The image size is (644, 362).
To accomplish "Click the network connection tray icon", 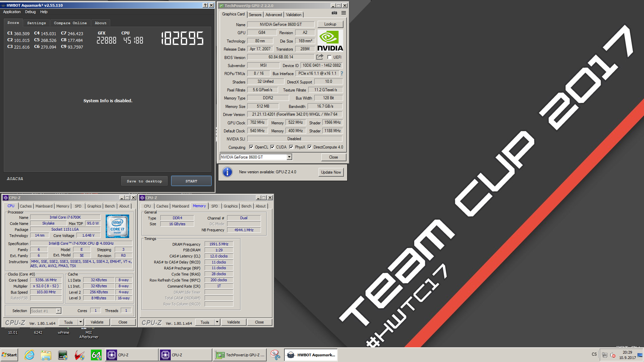I will pyautogui.click(x=605, y=355).
